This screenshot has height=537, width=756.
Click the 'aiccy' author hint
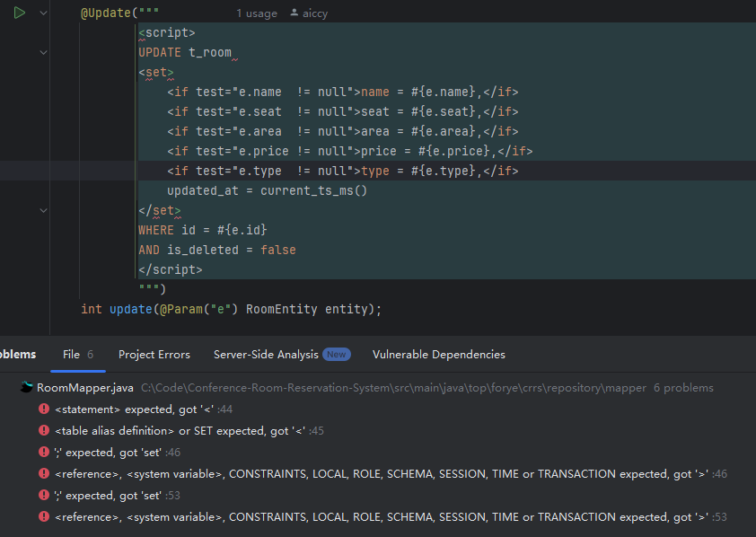[315, 13]
